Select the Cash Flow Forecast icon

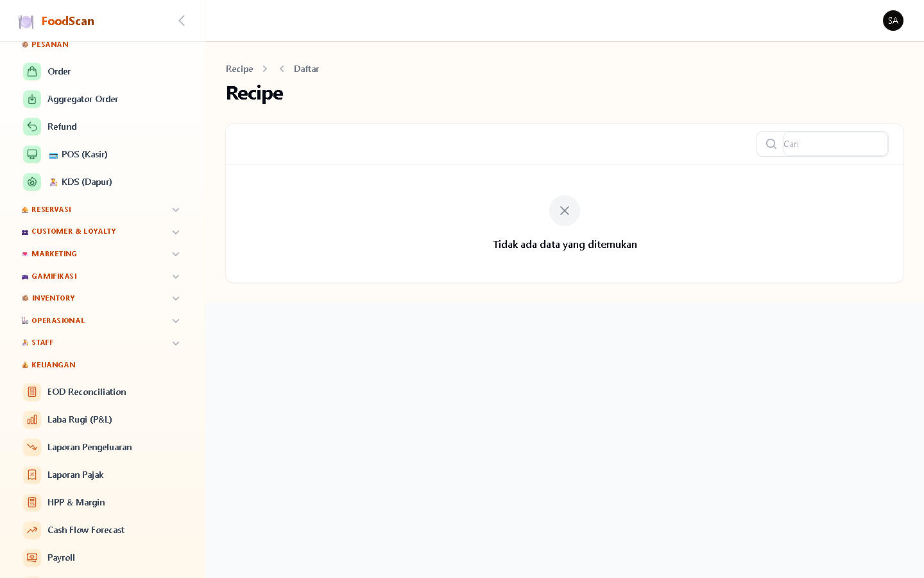(x=32, y=530)
